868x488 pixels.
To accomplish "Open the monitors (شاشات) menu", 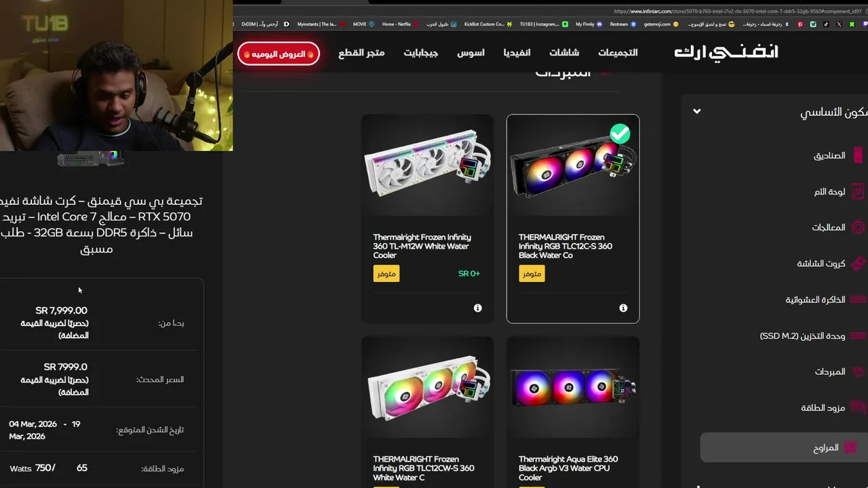I will (564, 52).
